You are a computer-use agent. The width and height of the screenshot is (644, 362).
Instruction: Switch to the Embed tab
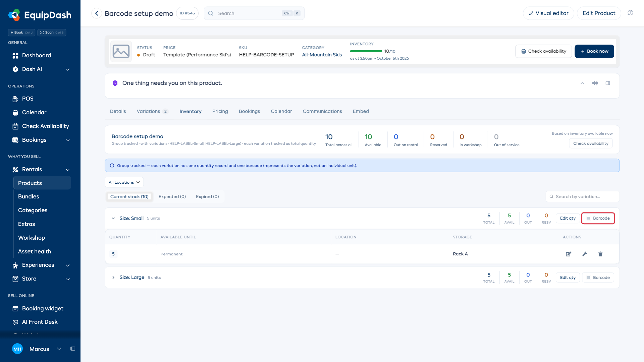tap(361, 111)
